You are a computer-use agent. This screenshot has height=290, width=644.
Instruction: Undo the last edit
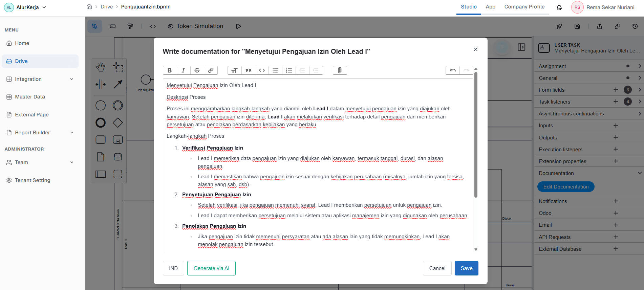tap(453, 70)
